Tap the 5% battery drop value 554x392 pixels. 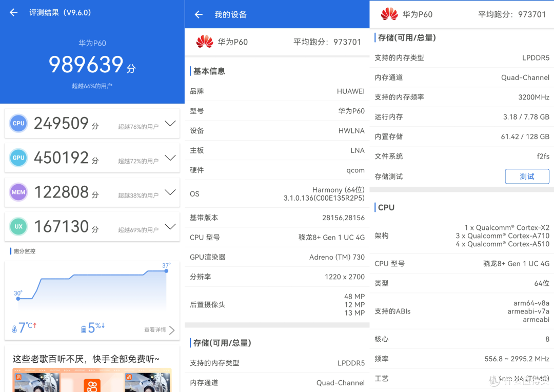(x=96, y=328)
